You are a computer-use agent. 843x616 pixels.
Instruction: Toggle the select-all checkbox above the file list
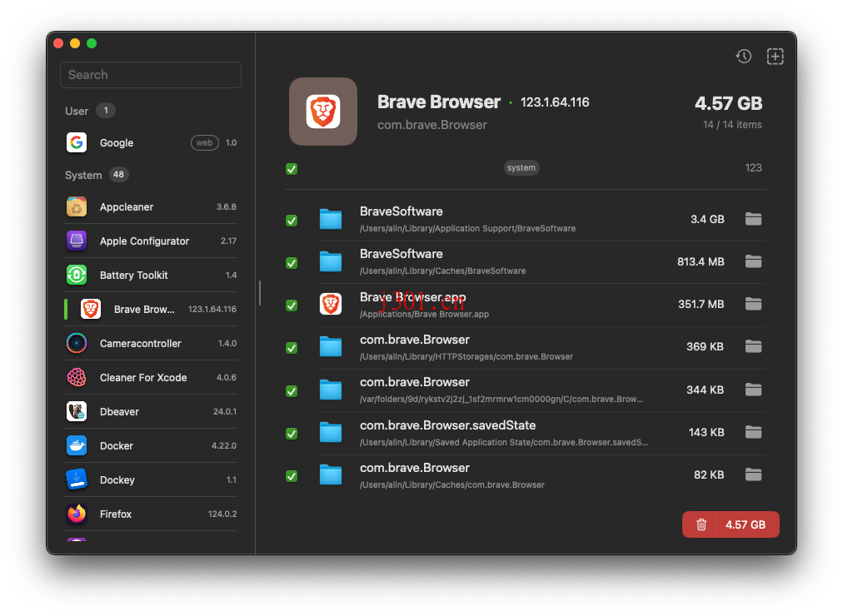(x=292, y=168)
